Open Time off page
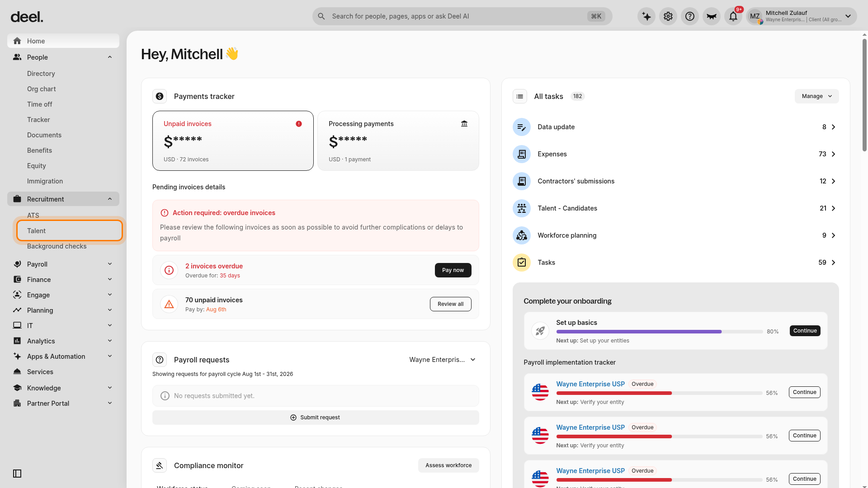This screenshot has height=488, width=868. click(40, 104)
